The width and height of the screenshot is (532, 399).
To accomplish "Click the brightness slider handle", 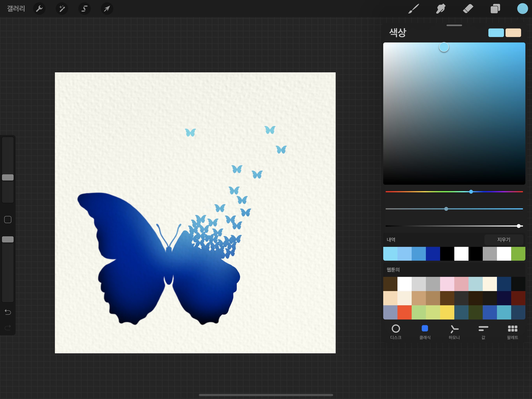I will (x=519, y=226).
